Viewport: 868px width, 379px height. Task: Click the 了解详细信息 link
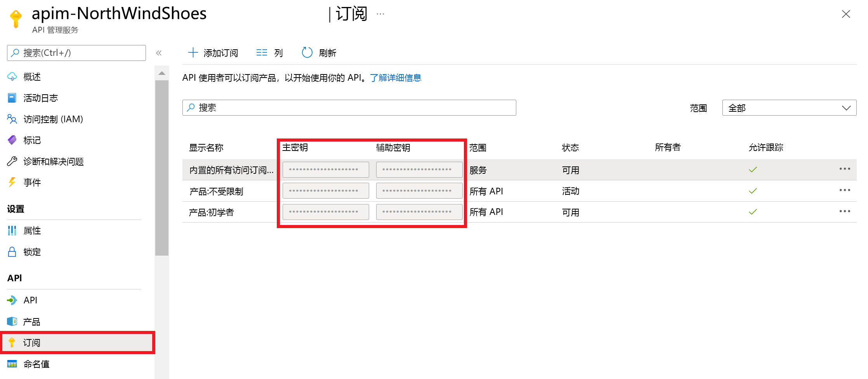pyautogui.click(x=395, y=78)
